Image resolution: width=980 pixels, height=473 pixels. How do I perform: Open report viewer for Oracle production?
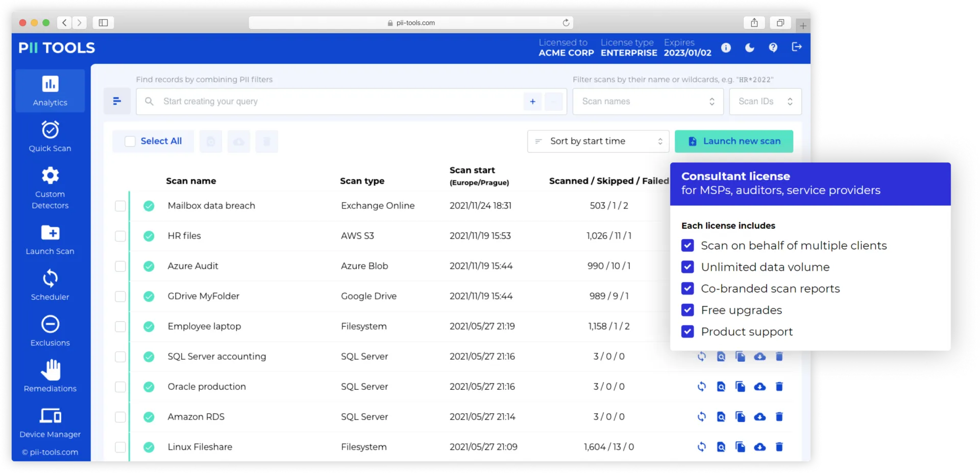721,387
